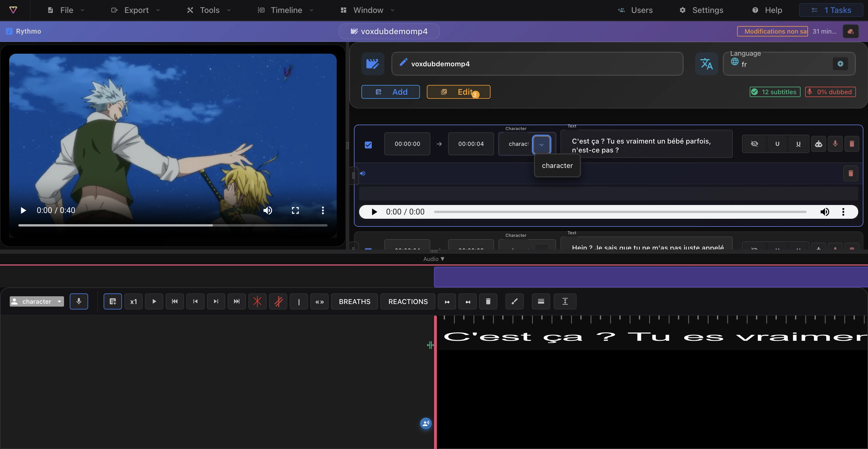868x449 pixels.
Task: Click the translate icon beside Language field
Action: point(706,64)
